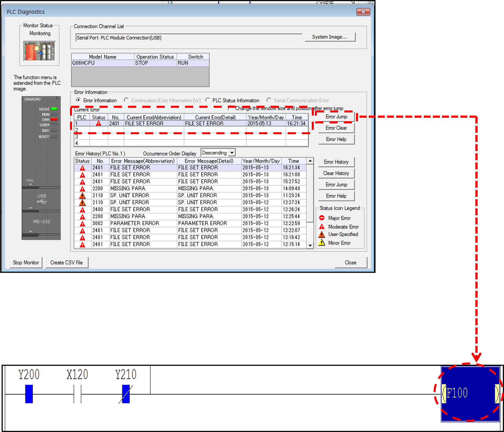Click the Create CSV File button
The height and width of the screenshot is (432, 504).
[67, 263]
